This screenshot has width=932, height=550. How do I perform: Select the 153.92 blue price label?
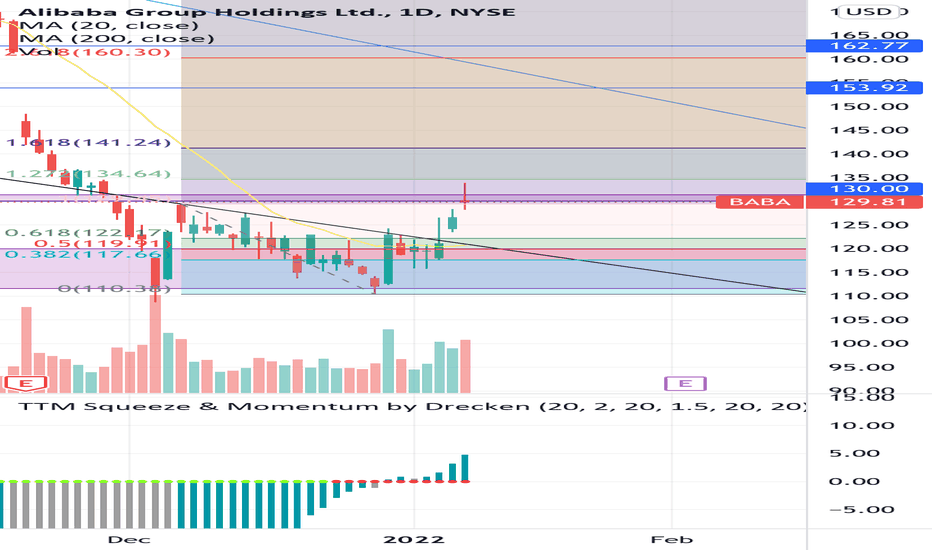[864, 88]
